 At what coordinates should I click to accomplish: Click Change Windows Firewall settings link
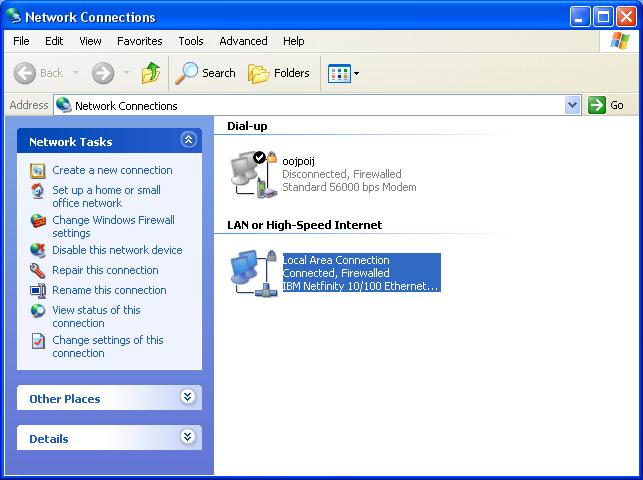click(x=113, y=226)
